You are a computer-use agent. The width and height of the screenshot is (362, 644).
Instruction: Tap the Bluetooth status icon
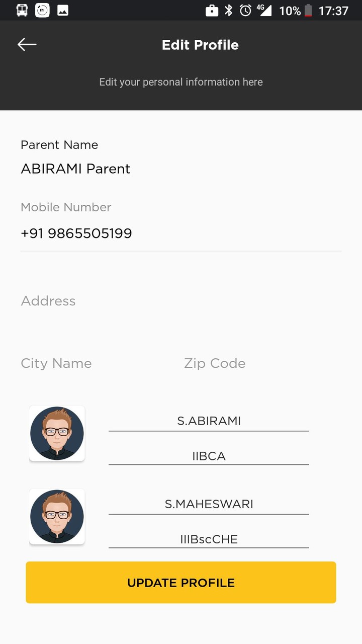pos(229,10)
